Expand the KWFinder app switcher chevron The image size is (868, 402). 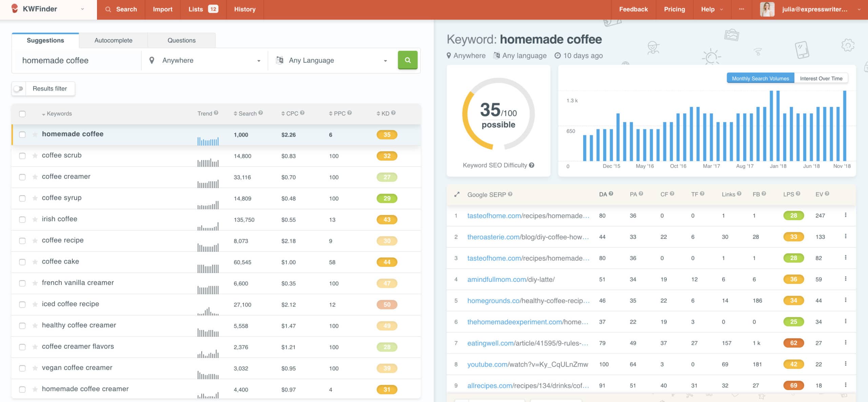(82, 9)
